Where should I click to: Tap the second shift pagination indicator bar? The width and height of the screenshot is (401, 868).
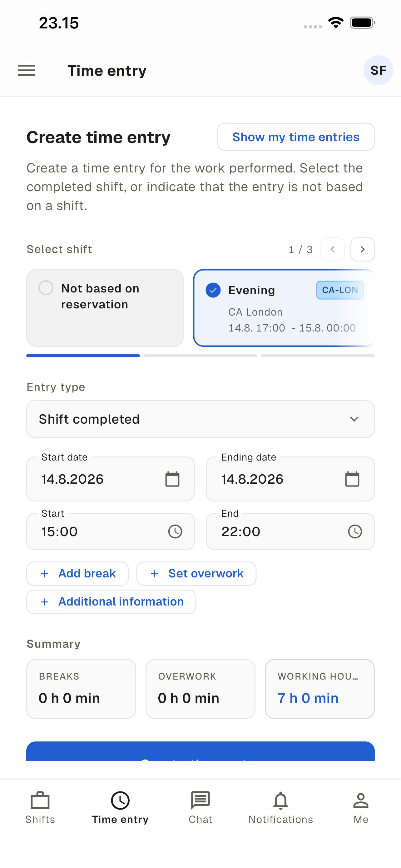point(200,356)
